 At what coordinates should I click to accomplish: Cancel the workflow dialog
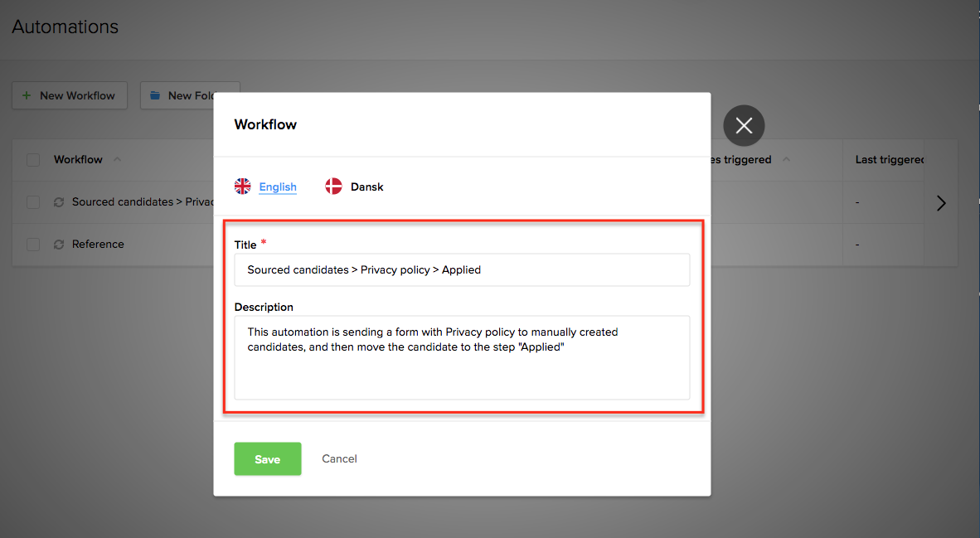[x=339, y=458]
